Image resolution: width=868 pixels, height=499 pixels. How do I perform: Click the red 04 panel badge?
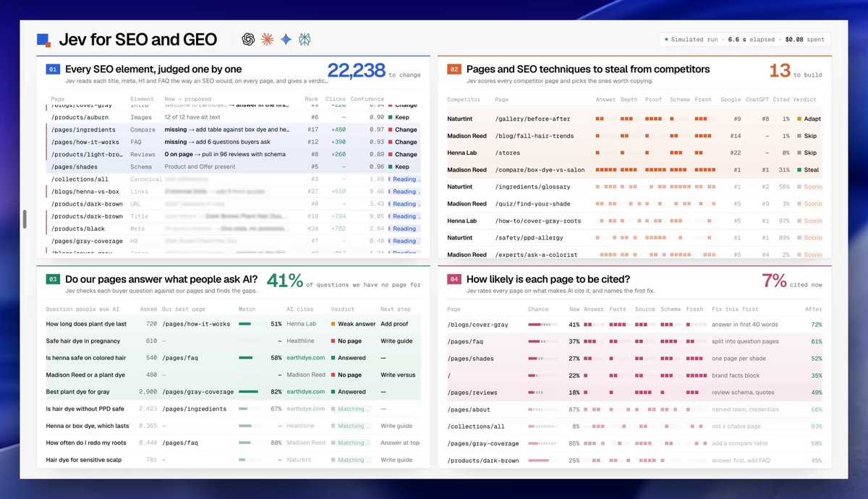(x=454, y=279)
